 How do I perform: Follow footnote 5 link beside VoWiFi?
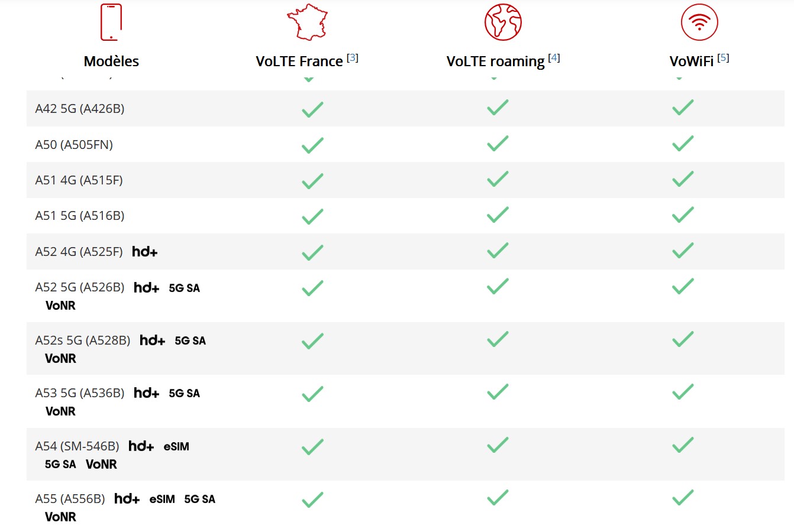(x=723, y=58)
